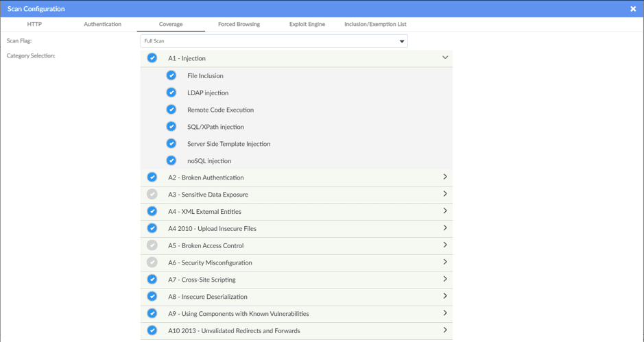This screenshot has width=644, height=342.
Task: Collapse the A1 - Injection category
Action: tap(444, 58)
